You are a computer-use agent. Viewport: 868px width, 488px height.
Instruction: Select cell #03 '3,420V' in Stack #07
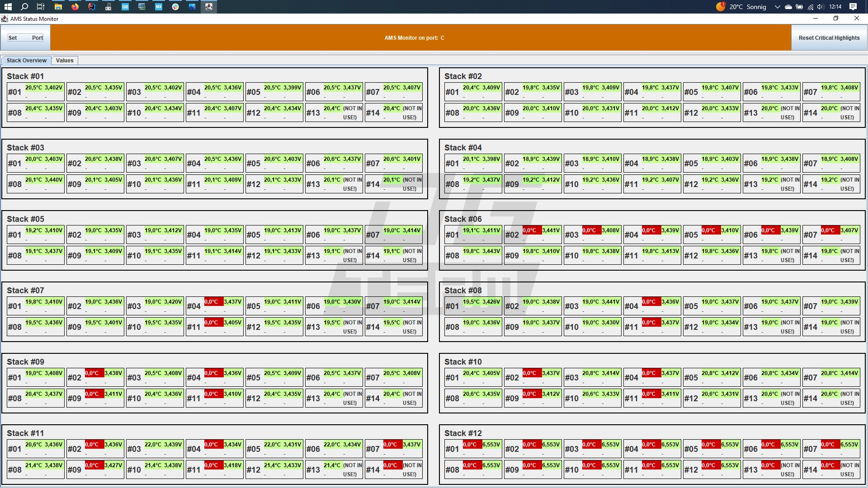pos(155,306)
